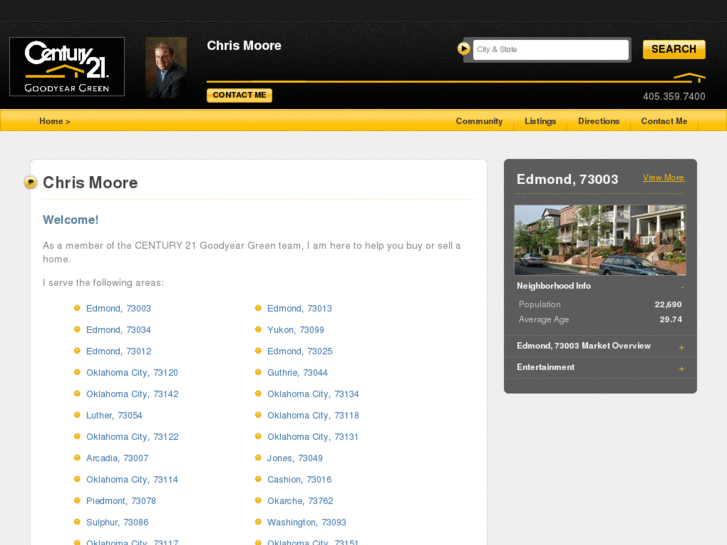Open the Home navigation item
Screen dimensions: 727x545
pos(55,121)
